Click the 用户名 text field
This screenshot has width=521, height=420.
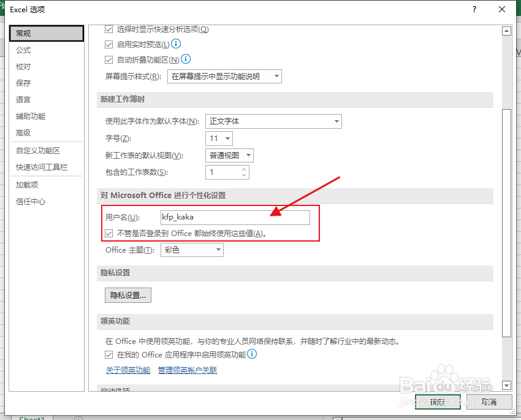click(x=235, y=217)
